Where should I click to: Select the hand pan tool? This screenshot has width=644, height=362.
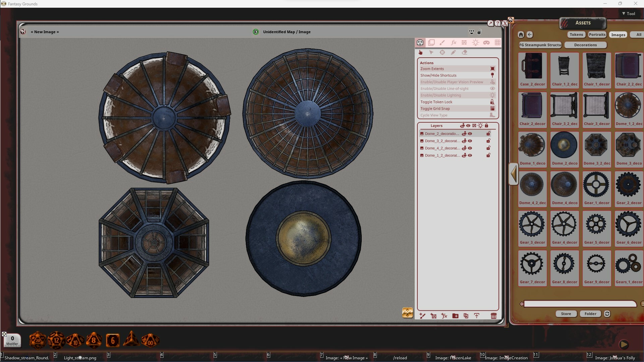point(421,52)
